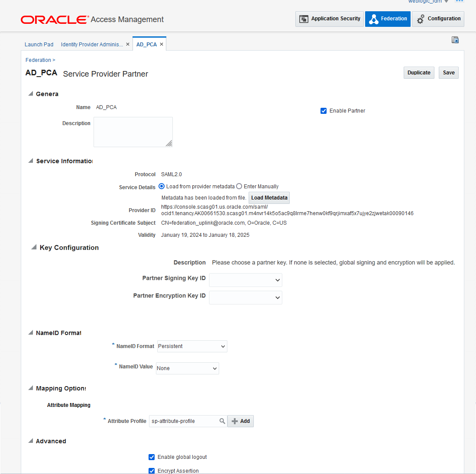Click the Configuration gears icon
Image resolution: width=476 pixels, height=474 pixels.
(x=421, y=19)
